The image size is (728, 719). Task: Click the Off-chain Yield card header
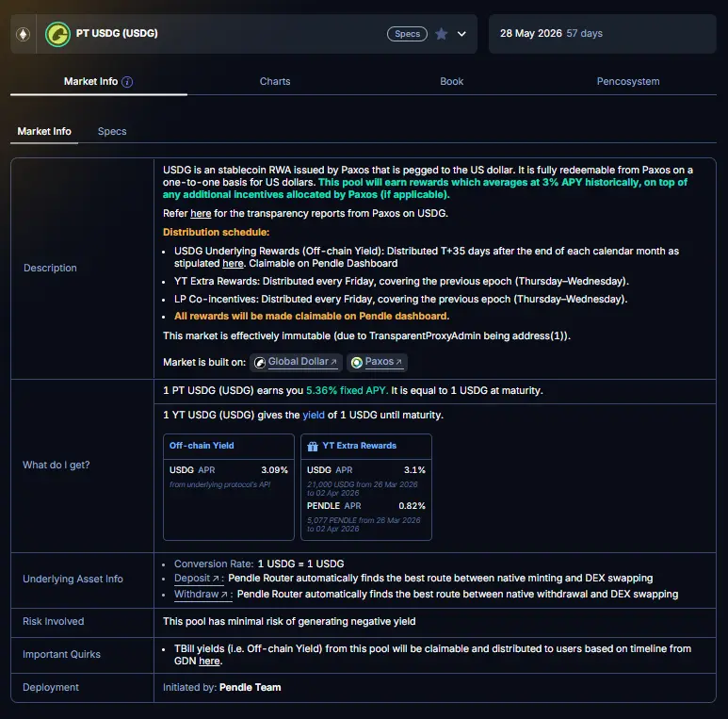pyautogui.click(x=229, y=446)
